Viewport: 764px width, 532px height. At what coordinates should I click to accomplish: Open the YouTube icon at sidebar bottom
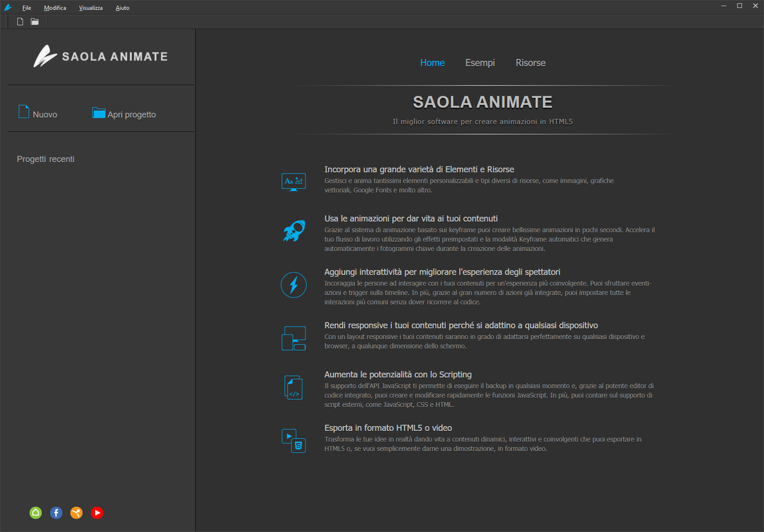(97, 513)
